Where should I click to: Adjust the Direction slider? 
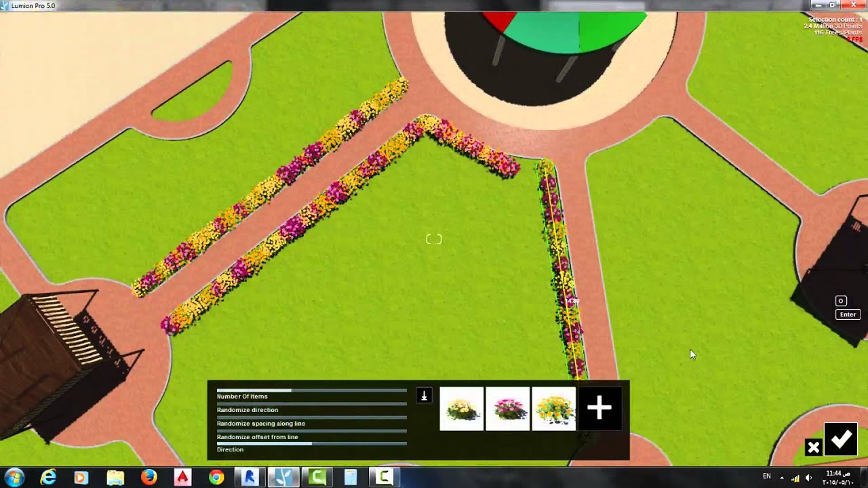pyautogui.click(x=311, y=444)
